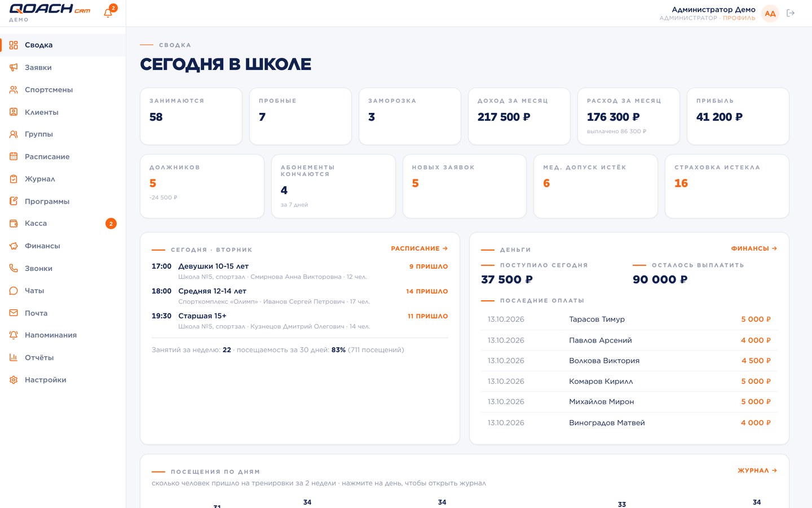Follow the РАСПИСАНИЕ → link

[x=419, y=248]
